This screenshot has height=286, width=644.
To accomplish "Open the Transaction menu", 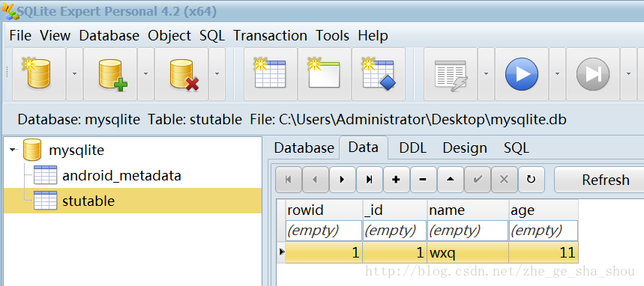I will 270,36.
